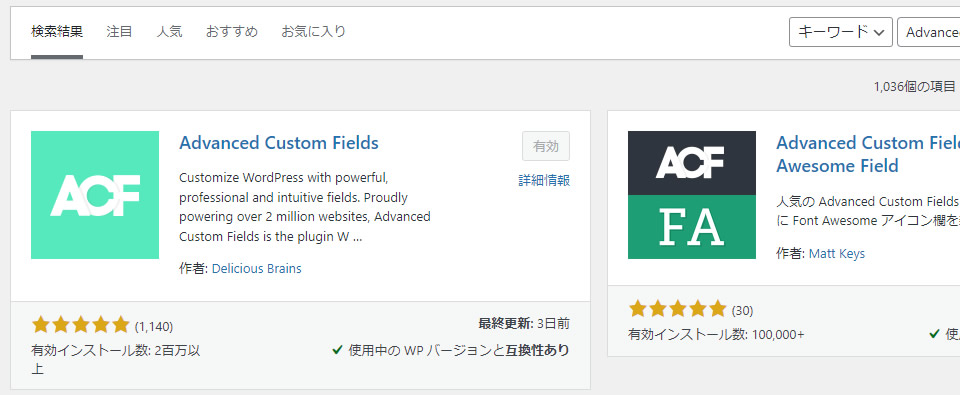Open 詳細情報 link for Advanced Custom Fields
960x395 pixels.
[544, 180]
